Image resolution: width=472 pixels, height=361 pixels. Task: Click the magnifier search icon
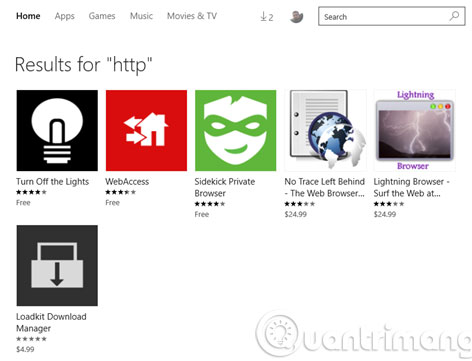(x=454, y=16)
